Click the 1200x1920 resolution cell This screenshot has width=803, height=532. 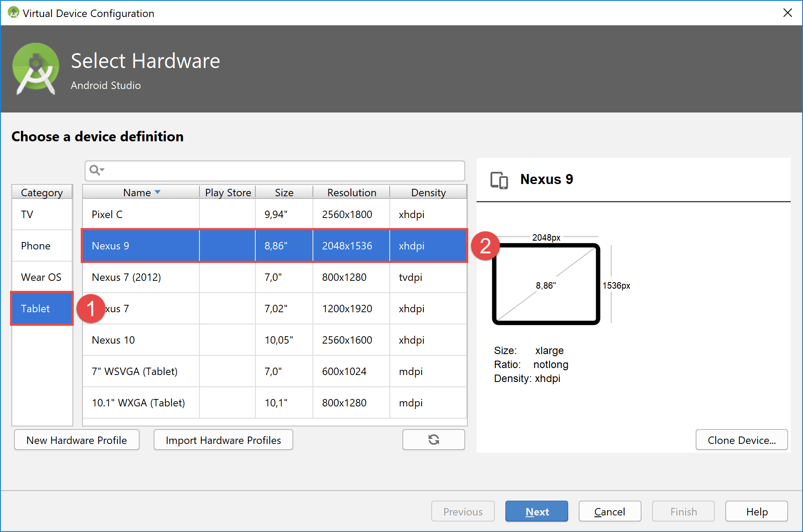(351, 308)
